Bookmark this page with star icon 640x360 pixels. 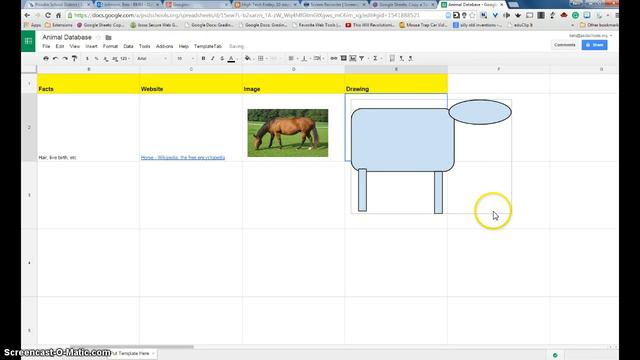coord(472,15)
